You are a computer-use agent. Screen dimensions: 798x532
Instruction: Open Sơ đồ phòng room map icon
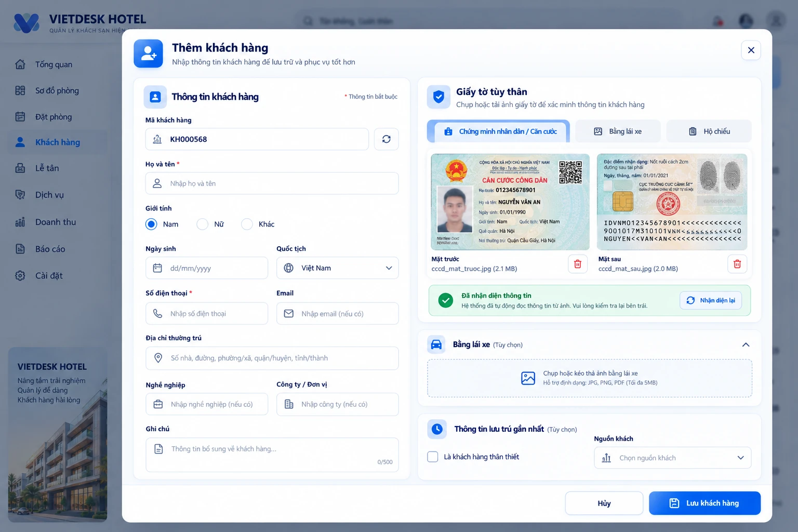(x=20, y=90)
